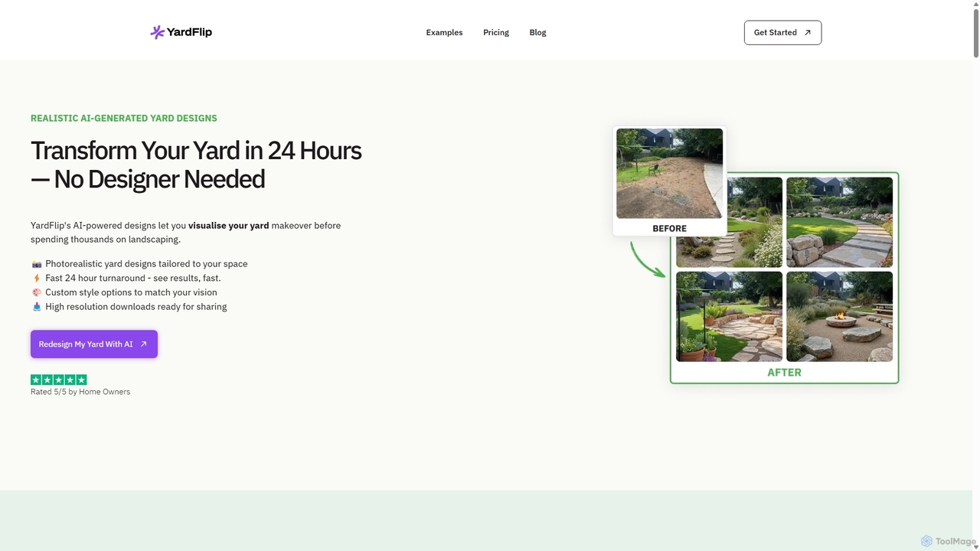This screenshot has width=980, height=551.
Task: Go to the Pricing page
Action: coord(496,32)
